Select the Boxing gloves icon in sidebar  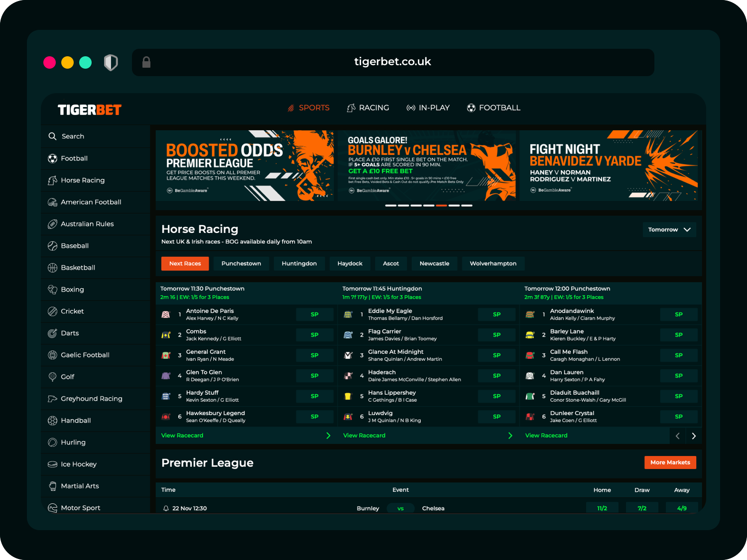pyautogui.click(x=52, y=289)
